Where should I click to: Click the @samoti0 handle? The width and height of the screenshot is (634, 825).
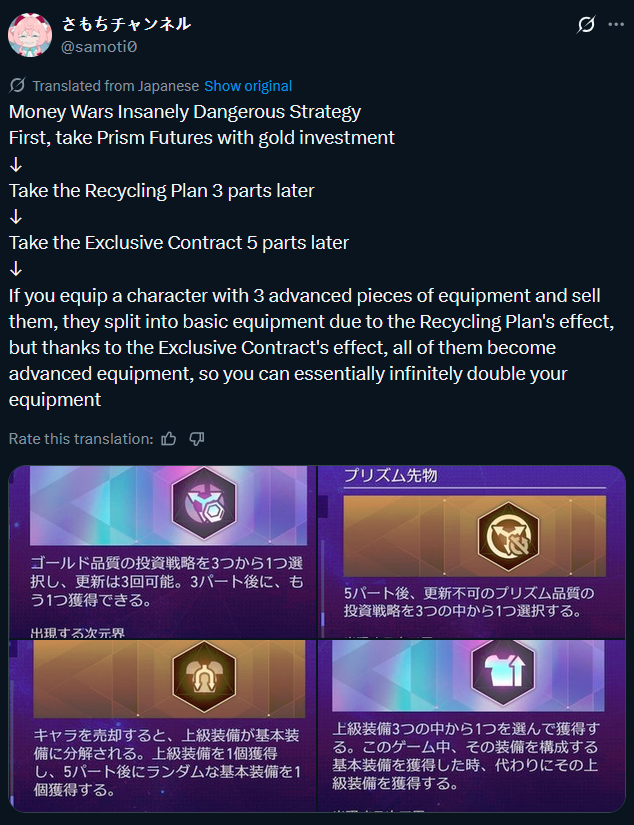pos(99,47)
